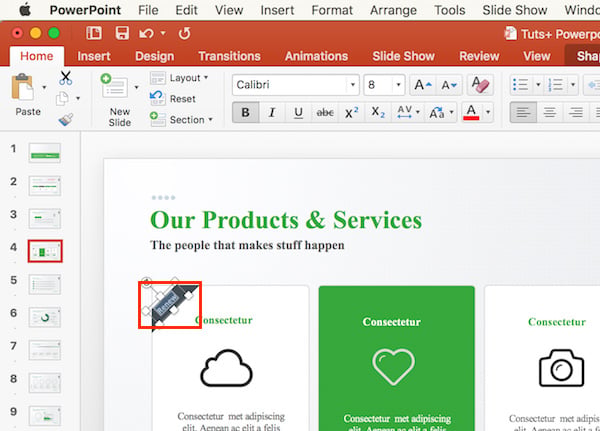Click the Our Products & Services title
The image size is (600, 431).
[x=286, y=220]
